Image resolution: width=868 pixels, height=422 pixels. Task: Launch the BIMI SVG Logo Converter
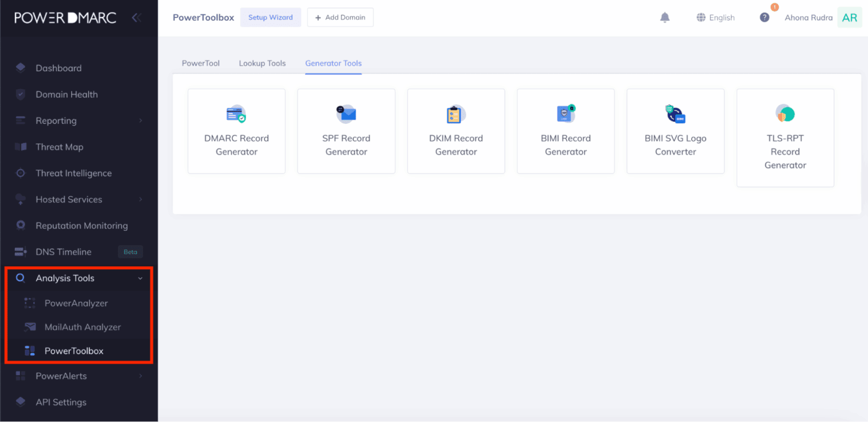coord(675,131)
